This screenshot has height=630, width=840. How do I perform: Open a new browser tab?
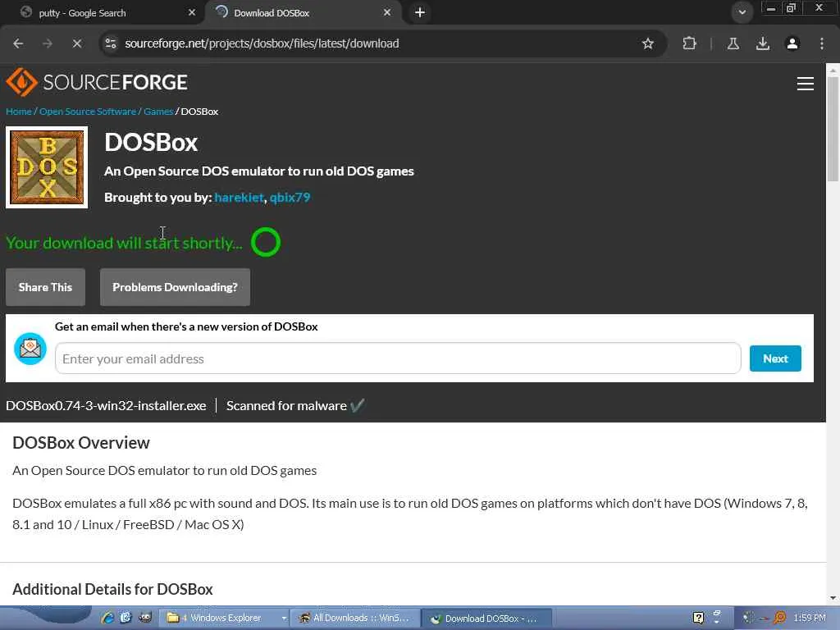pyautogui.click(x=419, y=12)
